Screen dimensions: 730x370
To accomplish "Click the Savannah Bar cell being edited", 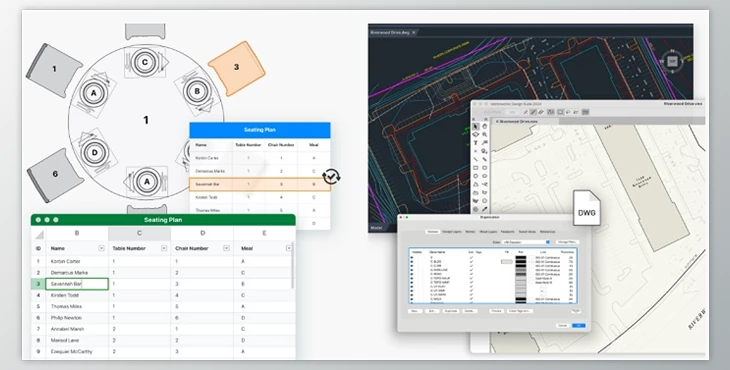I will 77,284.
